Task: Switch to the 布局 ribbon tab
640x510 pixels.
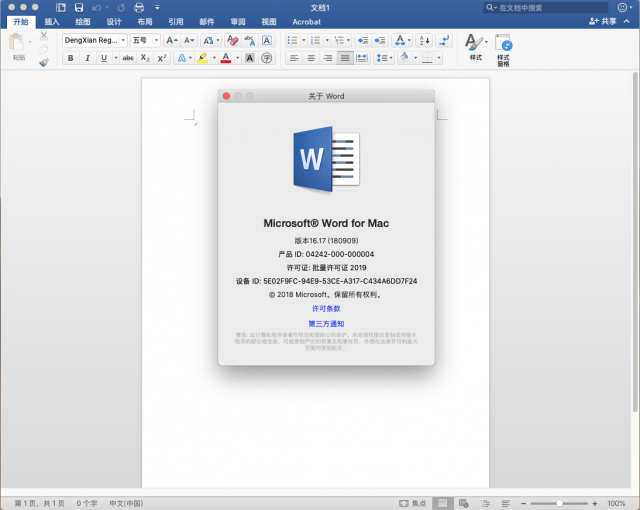Action: 145,22
